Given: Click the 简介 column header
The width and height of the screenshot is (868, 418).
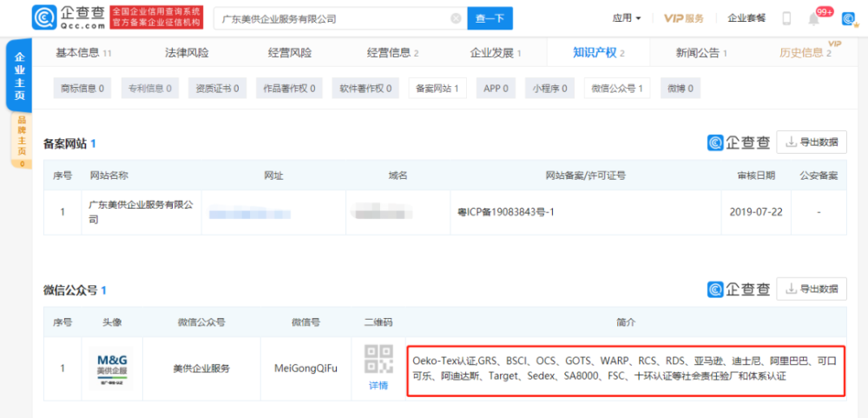Looking at the screenshot, I should 626,322.
